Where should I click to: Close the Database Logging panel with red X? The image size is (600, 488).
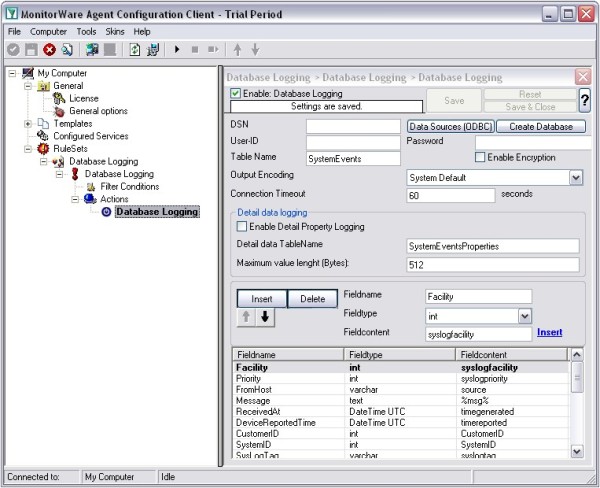[583, 77]
